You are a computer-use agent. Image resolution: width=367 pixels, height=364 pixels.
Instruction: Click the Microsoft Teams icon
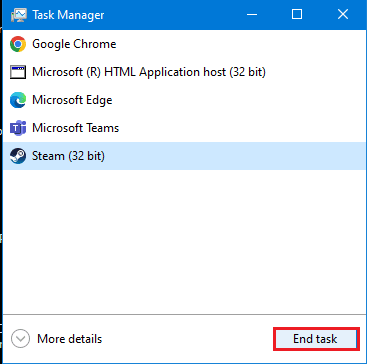[x=18, y=128]
